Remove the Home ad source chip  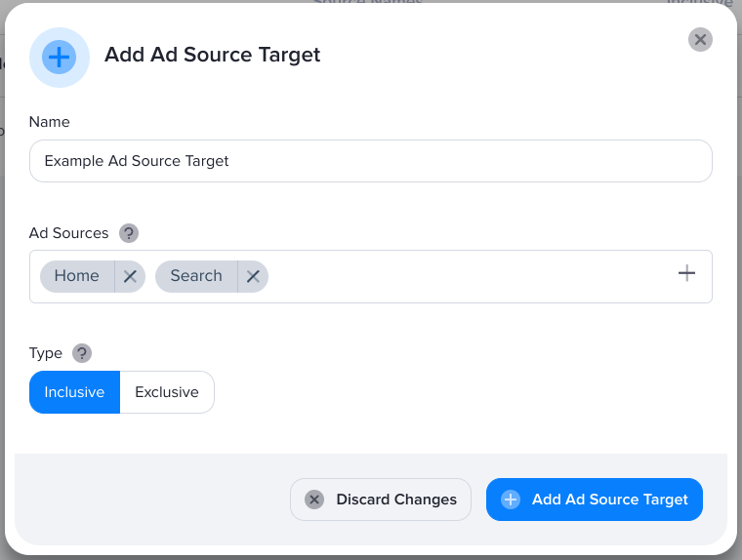pyautogui.click(x=130, y=276)
